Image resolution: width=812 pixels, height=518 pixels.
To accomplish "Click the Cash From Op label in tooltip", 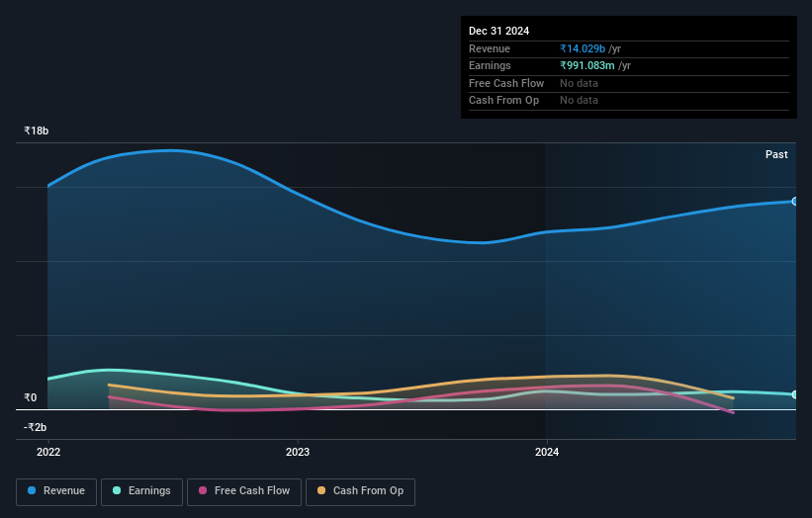I will click(x=503, y=101).
